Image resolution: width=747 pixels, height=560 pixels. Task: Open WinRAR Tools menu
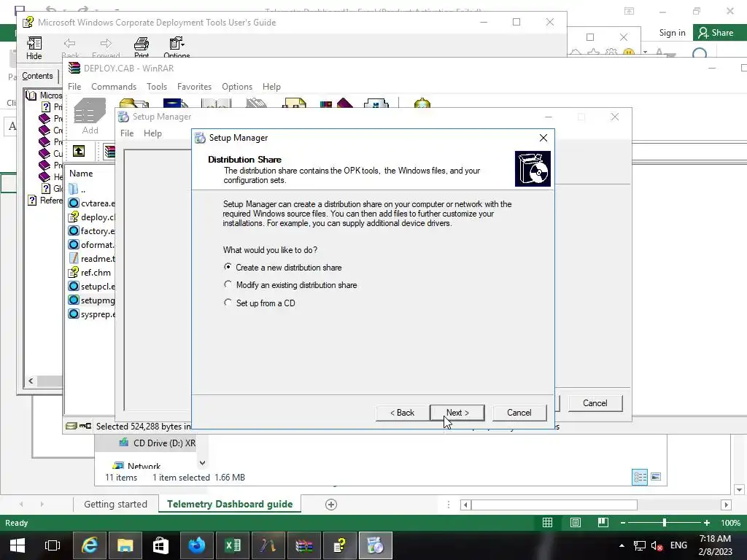[157, 87]
